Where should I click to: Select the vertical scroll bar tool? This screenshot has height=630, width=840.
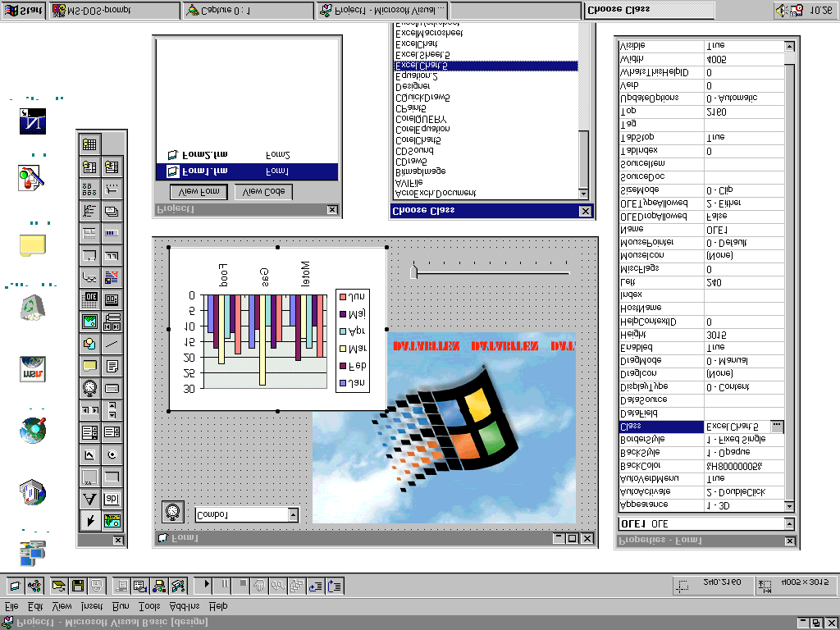click(112, 410)
